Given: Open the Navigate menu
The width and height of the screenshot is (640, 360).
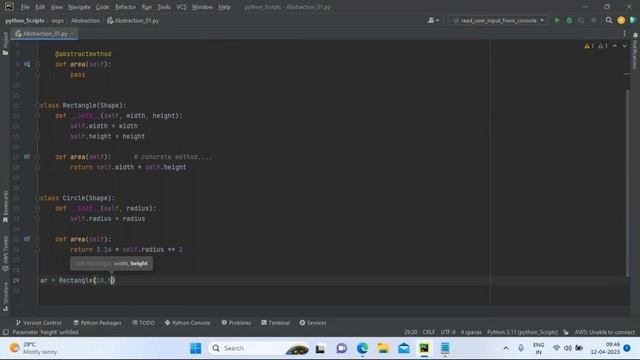Looking at the screenshot, I should [79, 7].
